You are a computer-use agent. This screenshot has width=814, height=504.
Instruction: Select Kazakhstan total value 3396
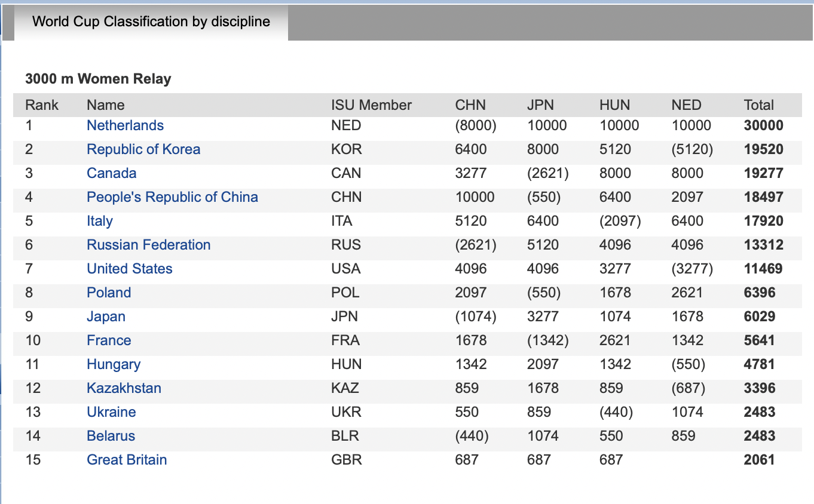(x=760, y=388)
